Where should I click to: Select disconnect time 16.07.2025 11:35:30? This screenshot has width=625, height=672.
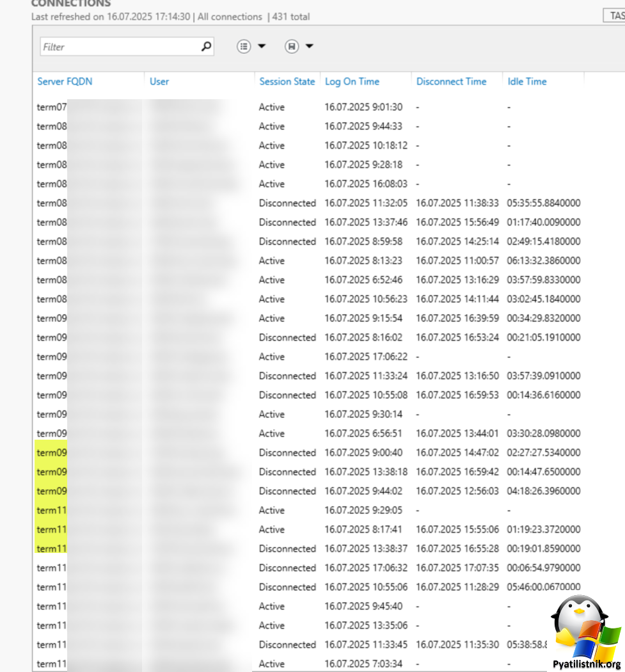[x=457, y=644]
